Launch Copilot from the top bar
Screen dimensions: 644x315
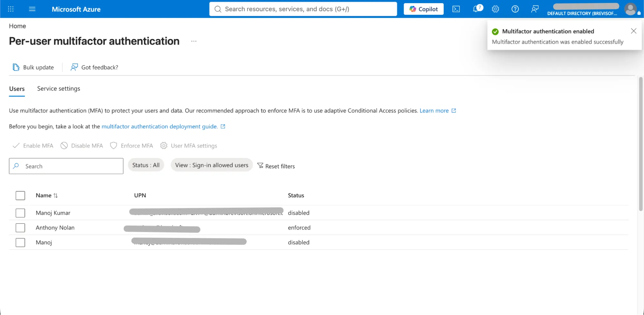(x=423, y=9)
